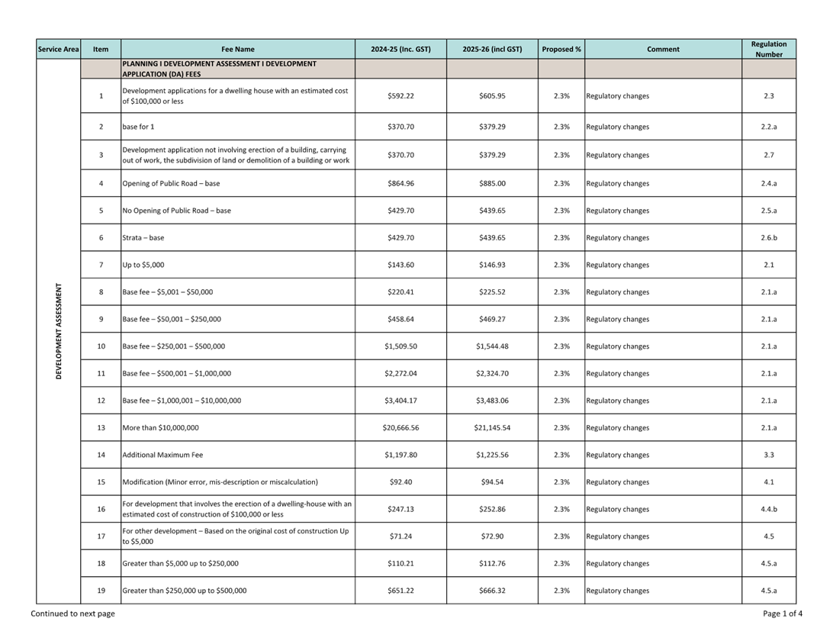Click the 'Regulation Number' column header
This screenshot has width=833, height=644.
769,49
